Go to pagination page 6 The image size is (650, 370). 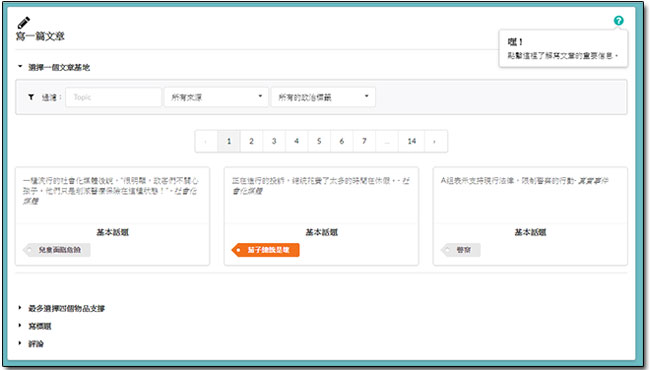pos(342,141)
